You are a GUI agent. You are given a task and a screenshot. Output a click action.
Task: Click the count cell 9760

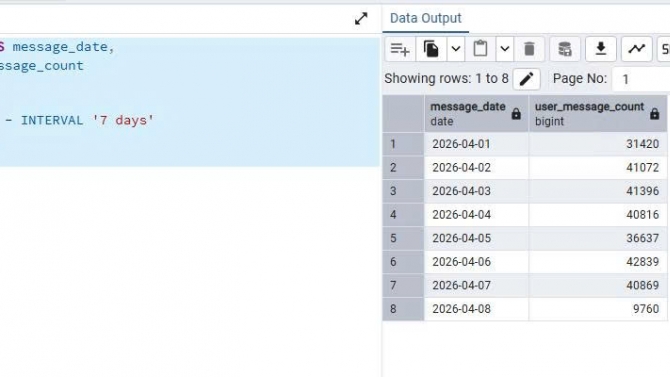coord(598,309)
